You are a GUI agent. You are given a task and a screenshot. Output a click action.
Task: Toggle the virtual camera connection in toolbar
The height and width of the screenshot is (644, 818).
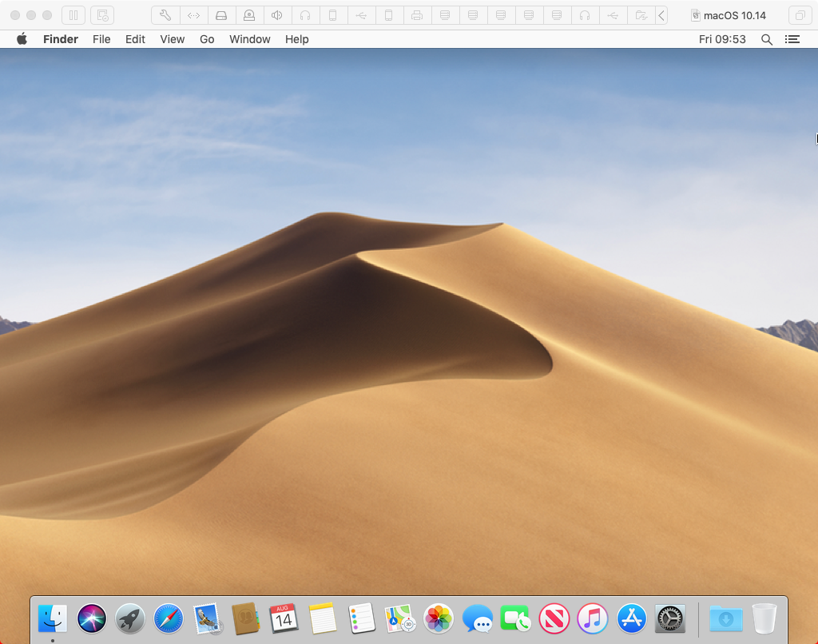coord(248,14)
